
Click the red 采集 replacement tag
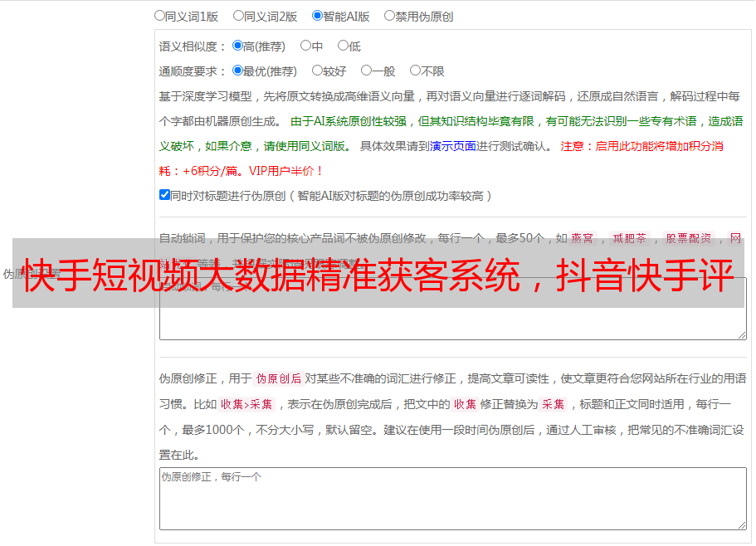(x=553, y=404)
